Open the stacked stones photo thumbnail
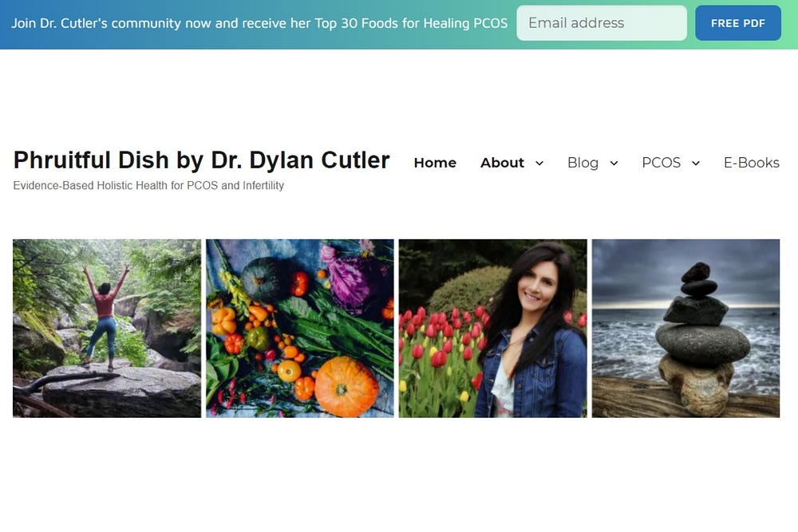This screenshot has width=798, height=532. [x=685, y=329]
